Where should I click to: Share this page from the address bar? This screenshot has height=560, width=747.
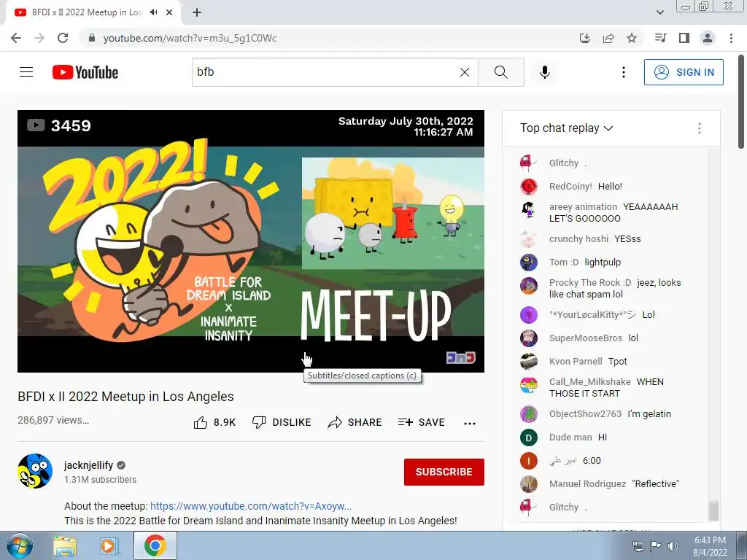[x=608, y=38]
